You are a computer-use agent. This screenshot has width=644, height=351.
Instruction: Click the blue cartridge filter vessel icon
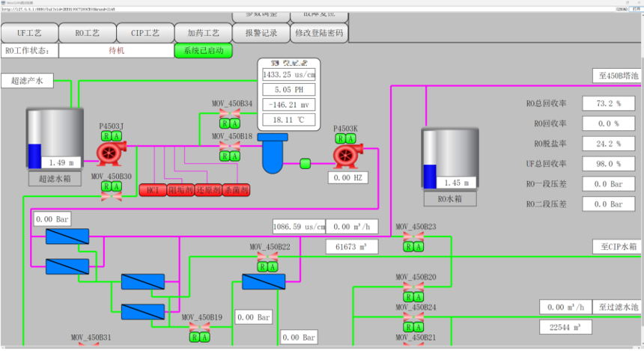pyautogui.click(x=273, y=153)
